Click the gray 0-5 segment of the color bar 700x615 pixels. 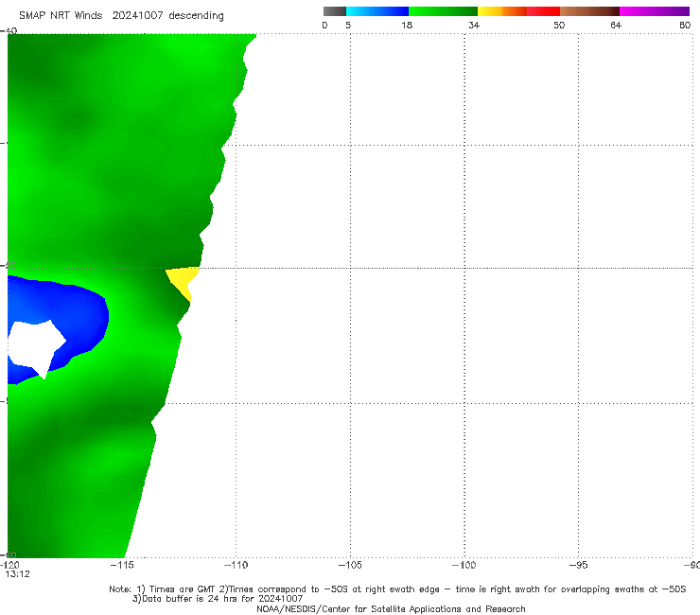335,11
